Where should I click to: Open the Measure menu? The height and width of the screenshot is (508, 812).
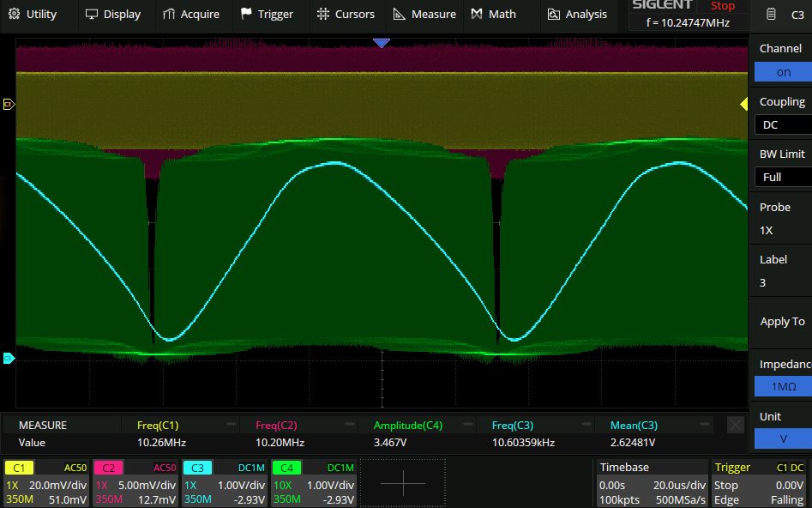[x=424, y=14]
